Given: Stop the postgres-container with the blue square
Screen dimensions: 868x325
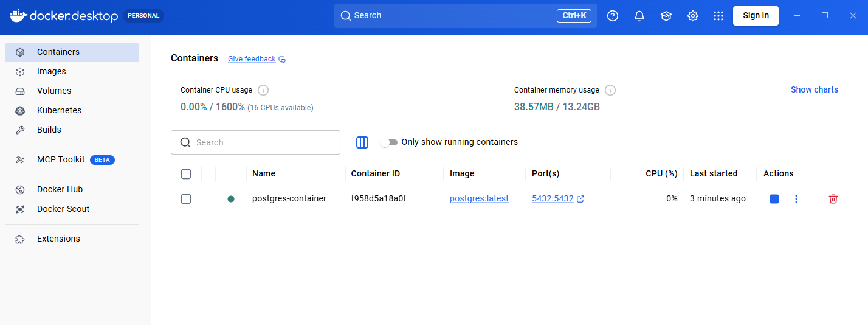Looking at the screenshot, I should click(774, 199).
